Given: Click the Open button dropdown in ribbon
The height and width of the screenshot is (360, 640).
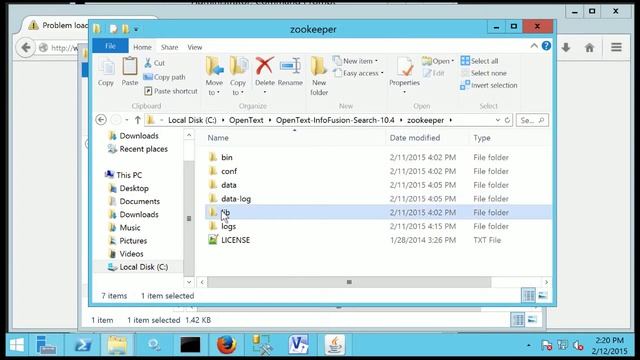Looking at the screenshot, I should point(438,61).
